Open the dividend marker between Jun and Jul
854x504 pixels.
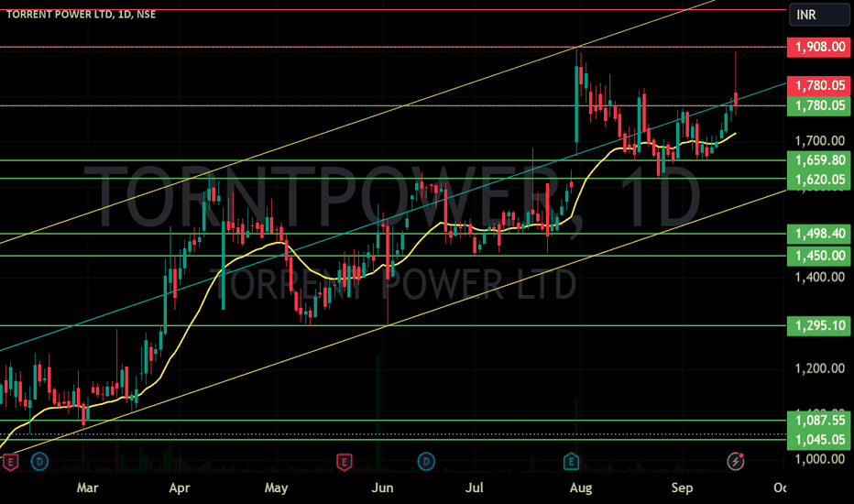426,462
